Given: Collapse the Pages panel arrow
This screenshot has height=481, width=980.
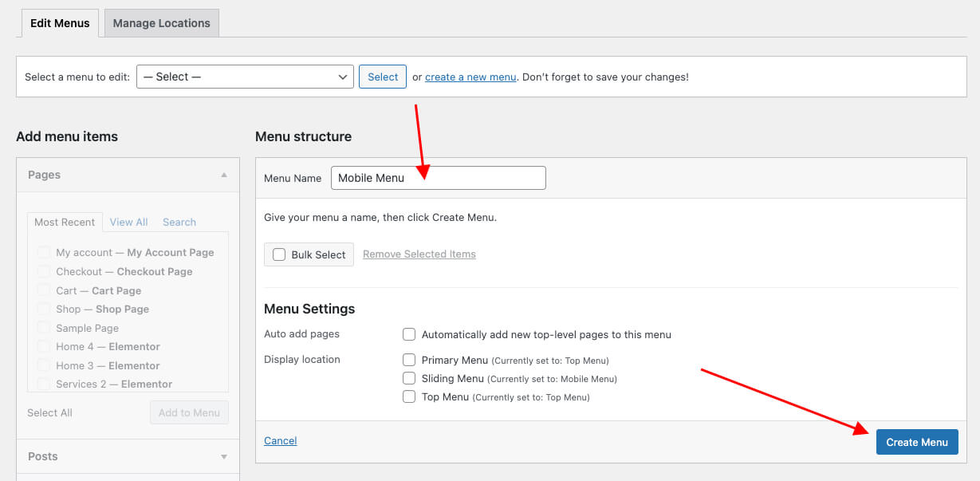Looking at the screenshot, I should pos(224,175).
